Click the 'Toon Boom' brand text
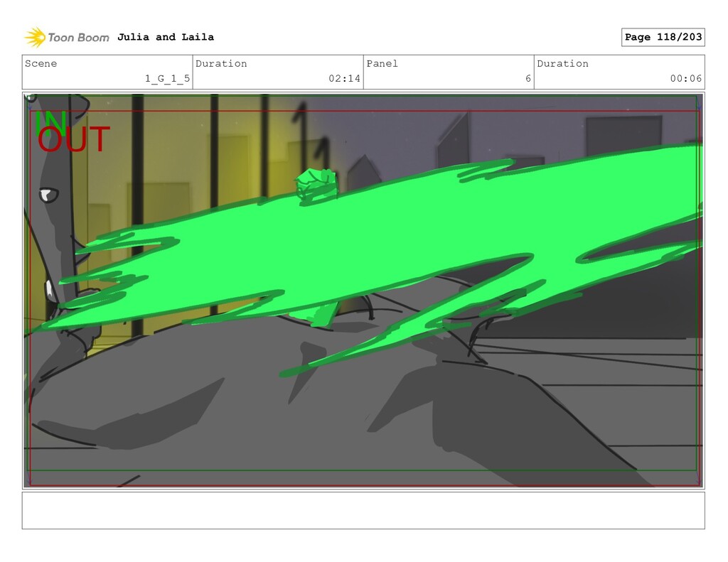Screen dimensions: 728x562 pos(78,38)
